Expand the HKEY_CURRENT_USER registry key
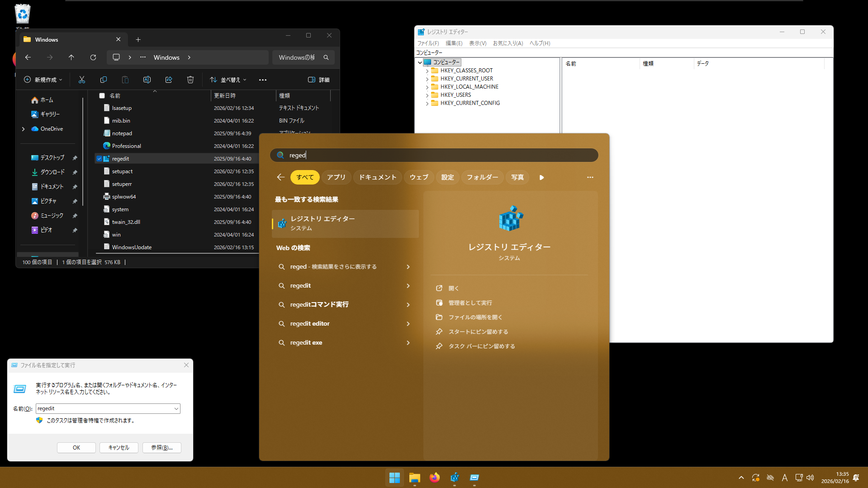Image resolution: width=868 pixels, height=488 pixels. coord(427,79)
